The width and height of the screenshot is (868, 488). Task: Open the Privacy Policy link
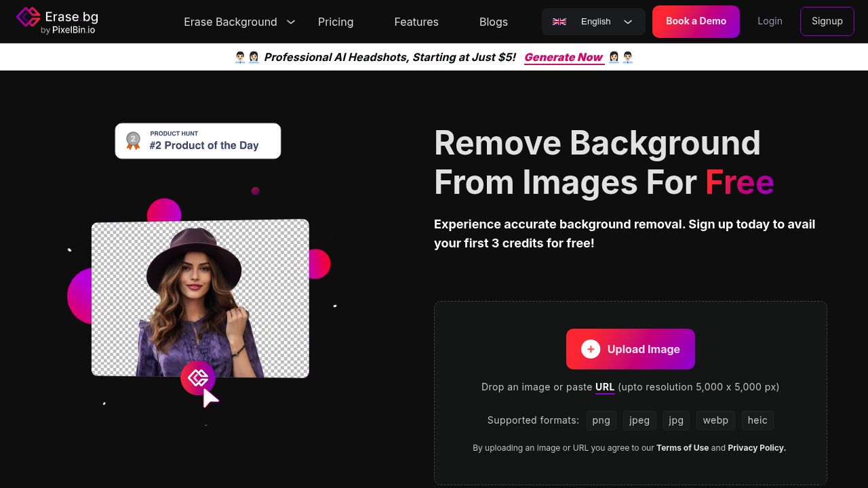[757, 448]
